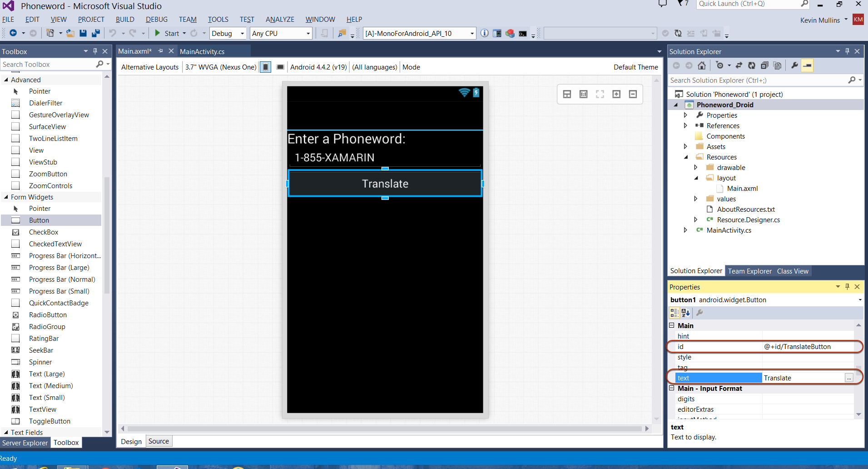Click Collapse All icon in Solution Explorer
Screen dimensions: 868x469
[x=764, y=65]
